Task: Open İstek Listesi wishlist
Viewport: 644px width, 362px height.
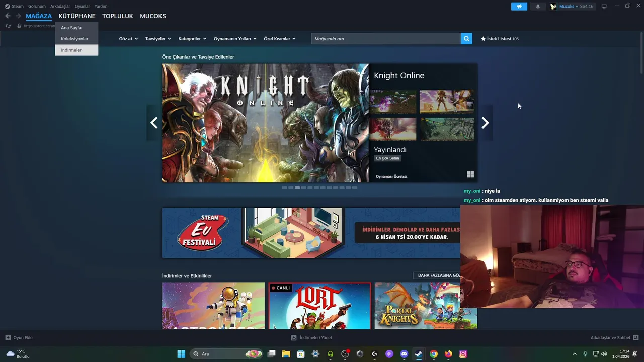Action: (x=500, y=39)
